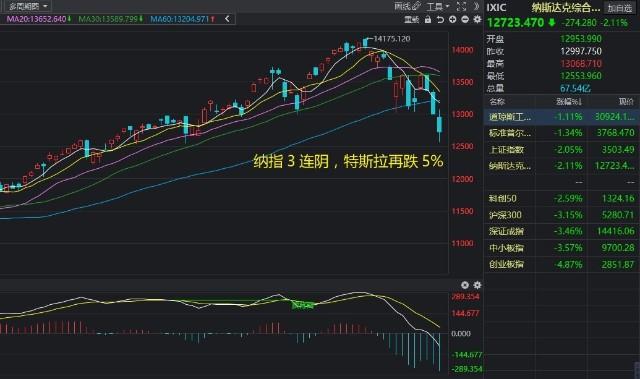Select the 沪深300 row

point(562,215)
